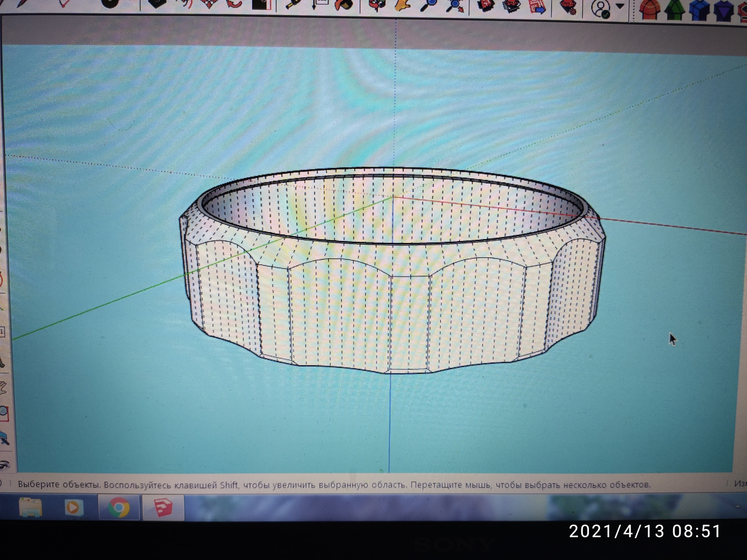747x560 pixels.
Task: Open Google Chrome from the taskbar
Action: [x=119, y=507]
